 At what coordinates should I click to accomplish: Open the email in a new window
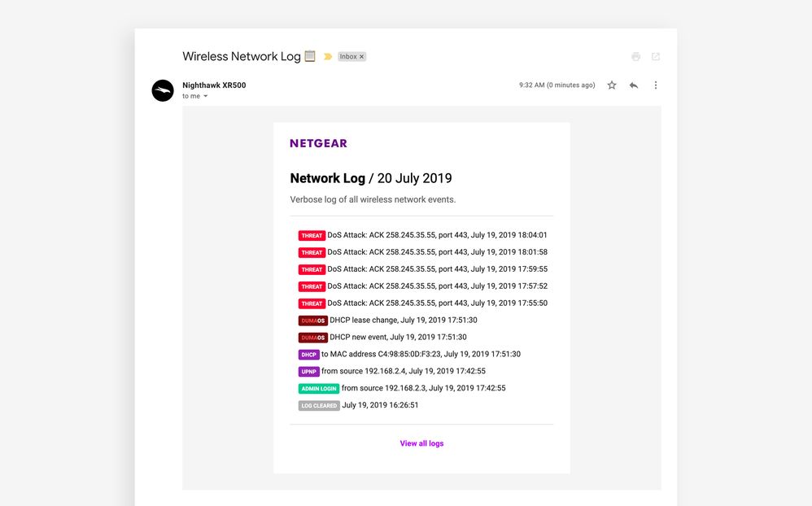point(656,56)
